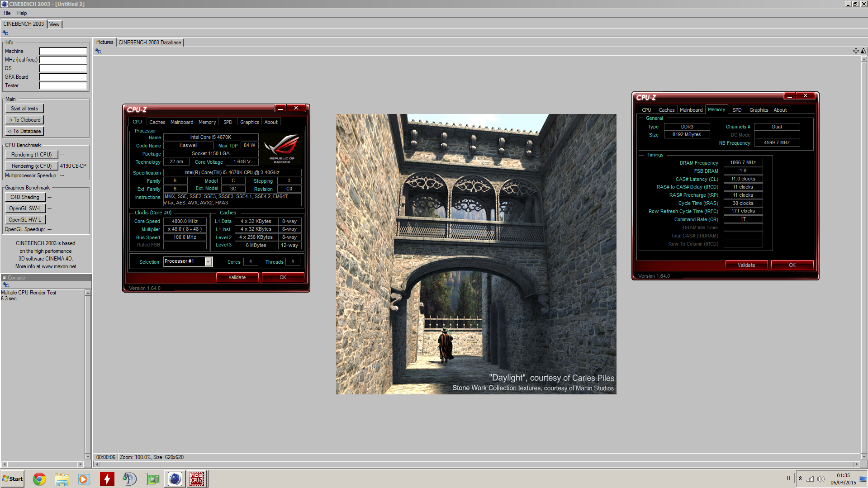Click the rendered Daylight image

coord(476,254)
